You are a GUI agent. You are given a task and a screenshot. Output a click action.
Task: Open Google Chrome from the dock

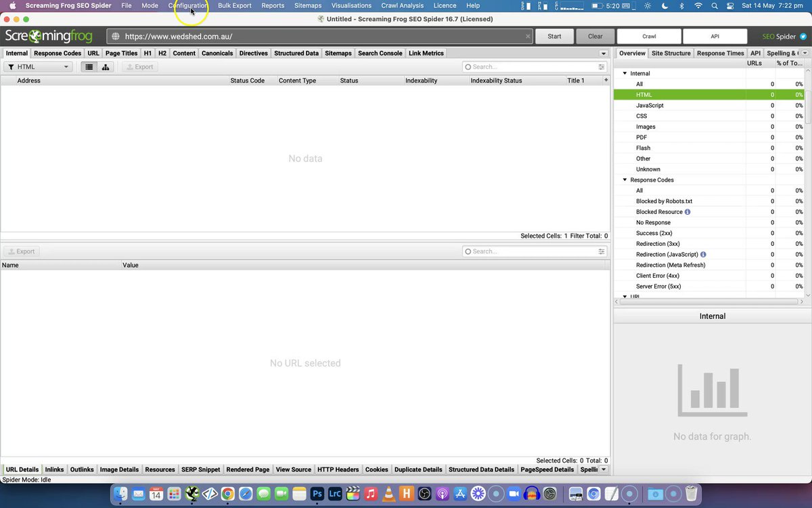(x=228, y=494)
